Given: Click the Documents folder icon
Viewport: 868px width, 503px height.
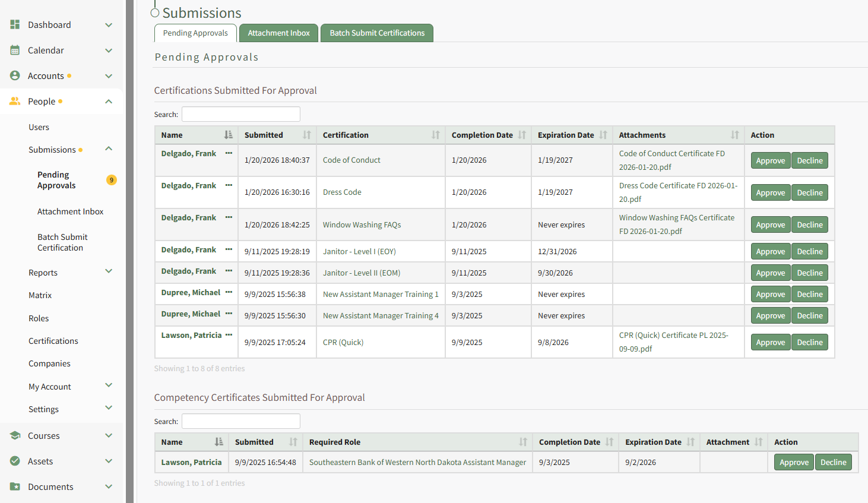Looking at the screenshot, I should click(15, 487).
